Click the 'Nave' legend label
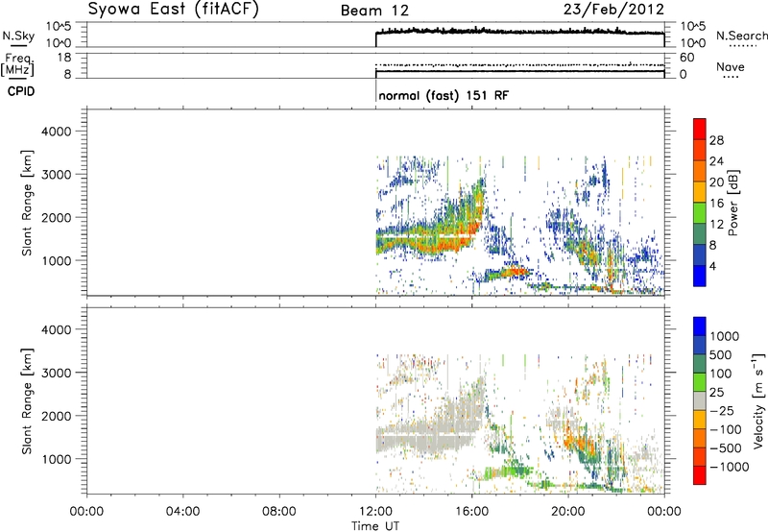 pos(731,67)
